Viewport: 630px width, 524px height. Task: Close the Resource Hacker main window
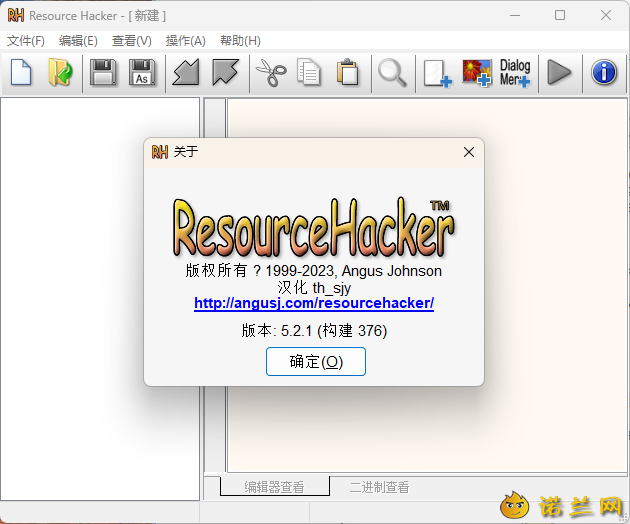[605, 15]
